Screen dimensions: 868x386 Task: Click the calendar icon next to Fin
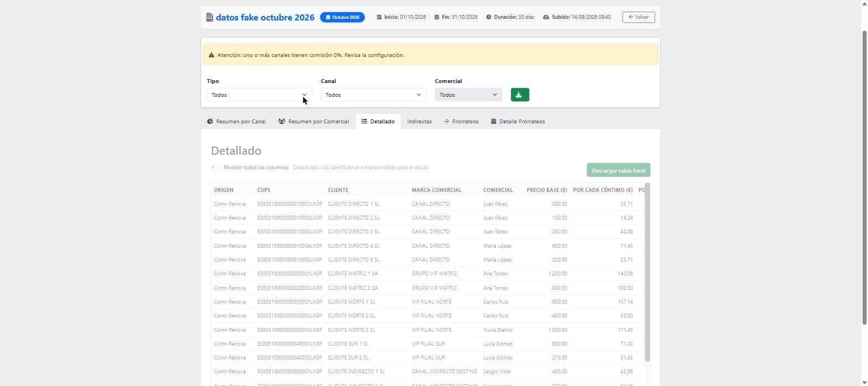coord(437,17)
